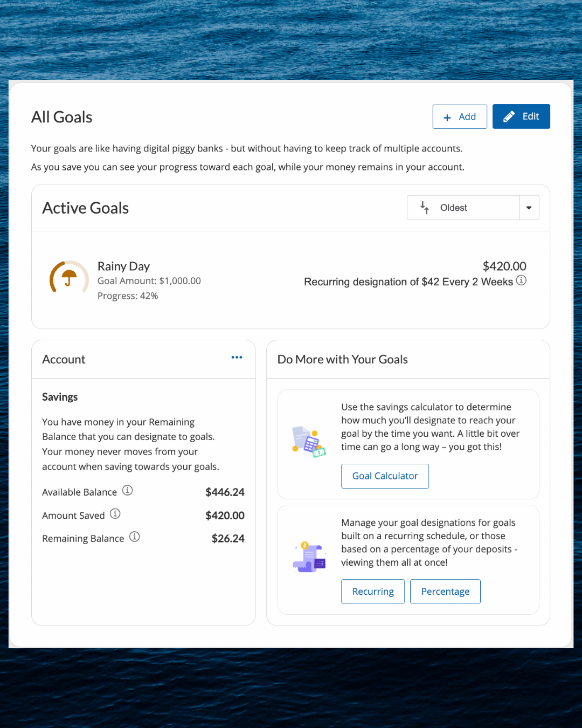Click the Amount Saved info icon

coord(115,513)
